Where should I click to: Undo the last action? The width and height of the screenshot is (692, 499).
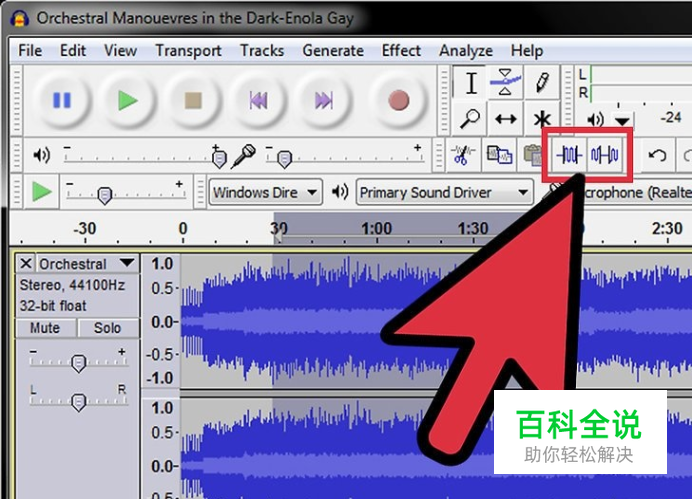657,155
